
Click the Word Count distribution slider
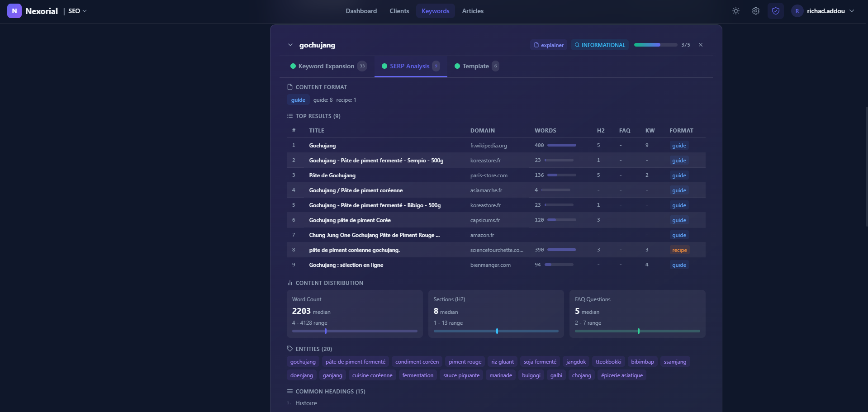click(355, 331)
